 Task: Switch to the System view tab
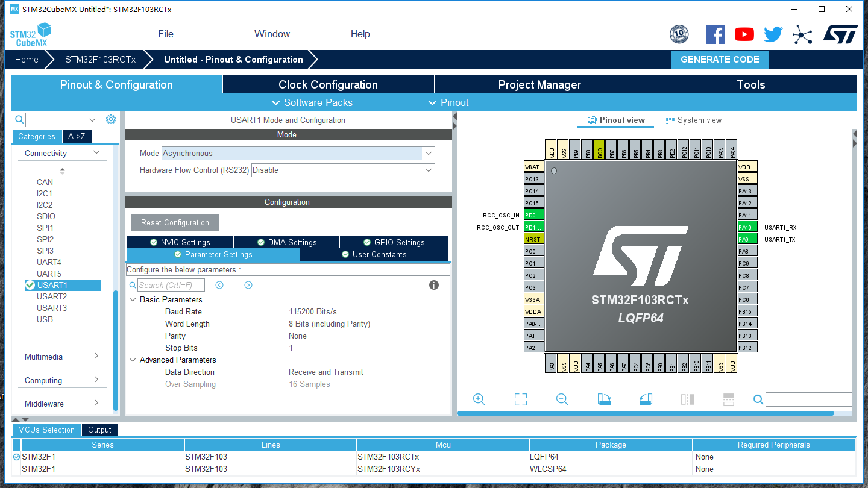click(693, 120)
